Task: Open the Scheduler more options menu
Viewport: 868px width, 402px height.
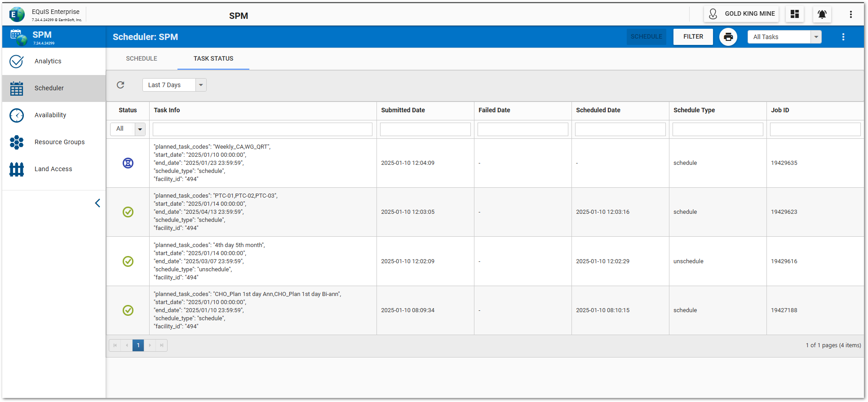Action: (843, 37)
